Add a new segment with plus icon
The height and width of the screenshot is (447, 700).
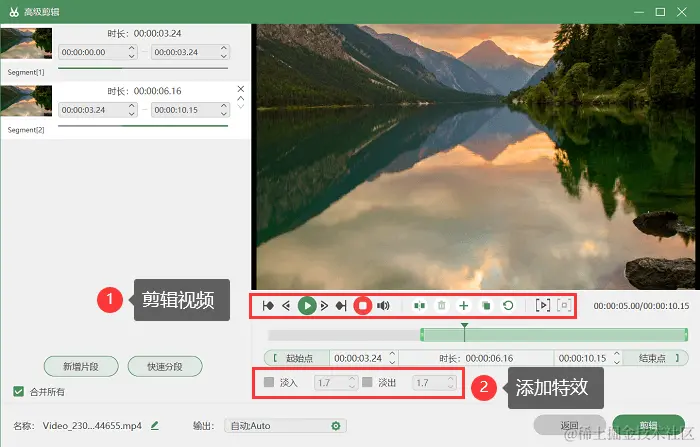point(463,306)
